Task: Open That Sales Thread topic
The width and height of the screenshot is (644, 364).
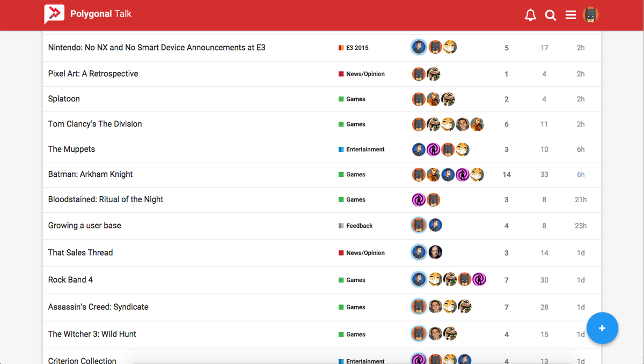Action: pyautogui.click(x=80, y=252)
